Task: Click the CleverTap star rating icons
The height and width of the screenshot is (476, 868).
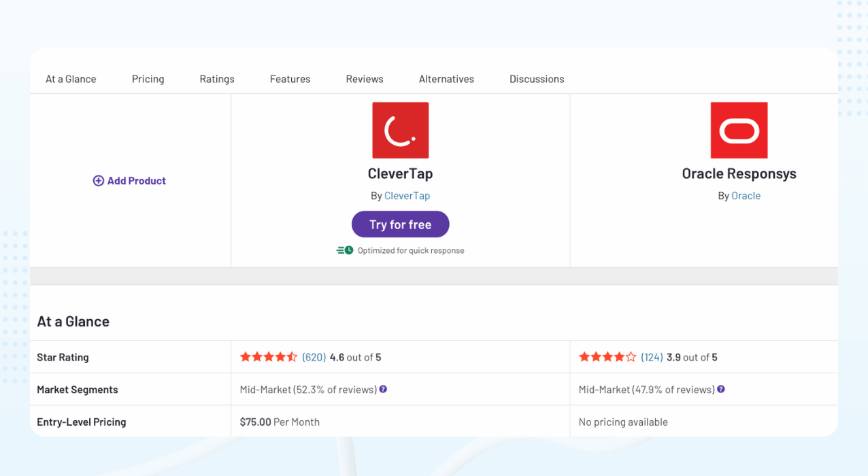Action: pyautogui.click(x=268, y=357)
